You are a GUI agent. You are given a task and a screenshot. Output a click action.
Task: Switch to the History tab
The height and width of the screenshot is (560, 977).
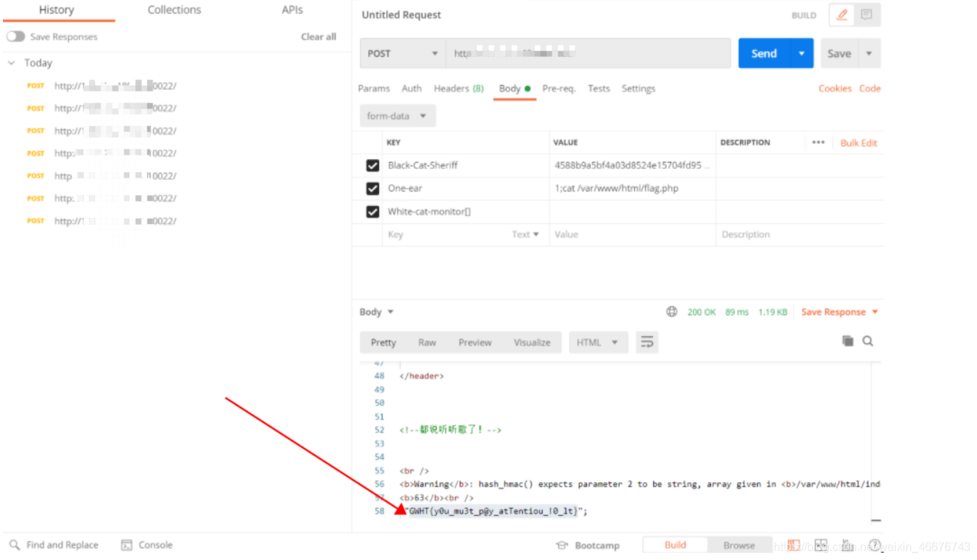(56, 10)
